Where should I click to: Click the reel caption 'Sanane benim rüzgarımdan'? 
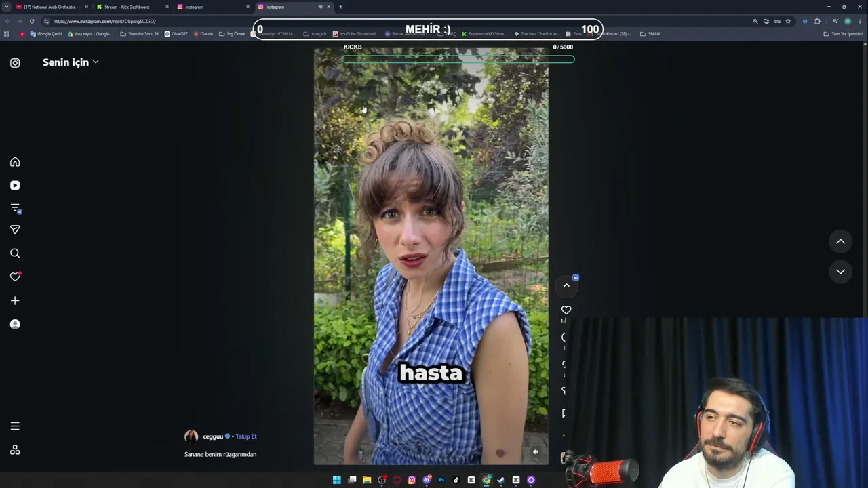pyautogui.click(x=220, y=454)
